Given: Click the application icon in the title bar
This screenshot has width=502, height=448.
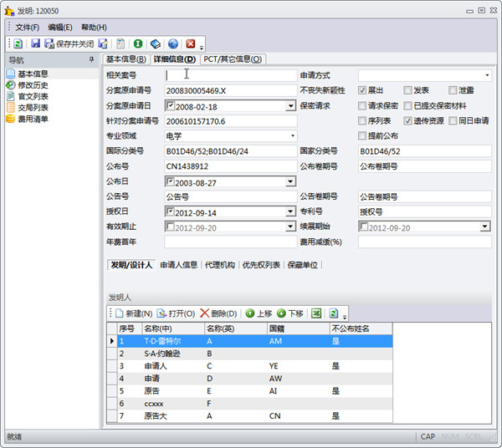Looking at the screenshot, I should point(9,11).
